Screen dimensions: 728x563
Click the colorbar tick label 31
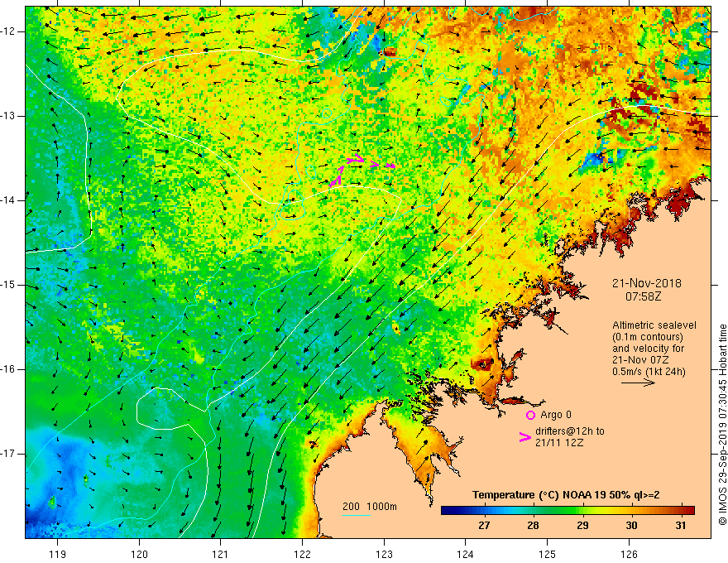(681, 526)
